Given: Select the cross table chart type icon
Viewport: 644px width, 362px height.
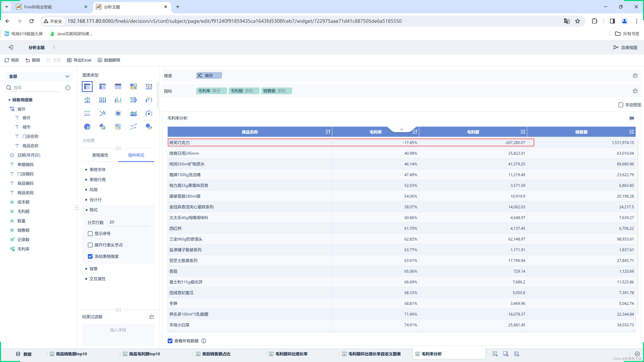Looking at the screenshot, I should 102,87.
